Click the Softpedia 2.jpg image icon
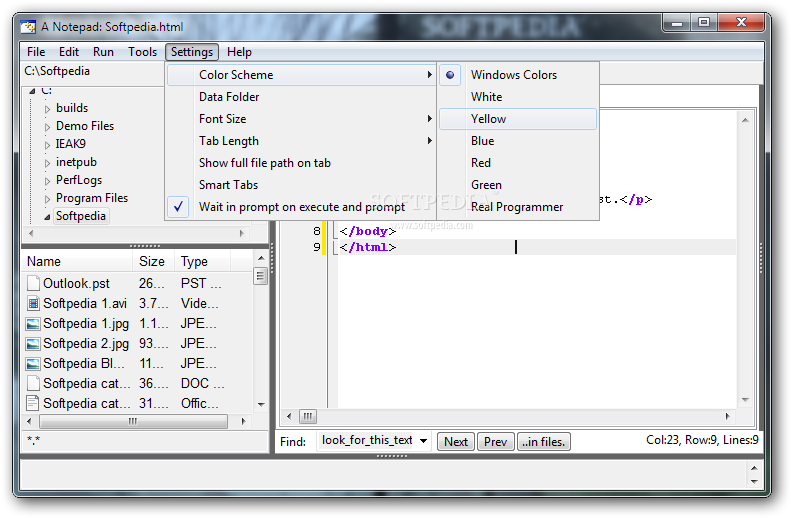The image size is (792, 518). click(33, 344)
